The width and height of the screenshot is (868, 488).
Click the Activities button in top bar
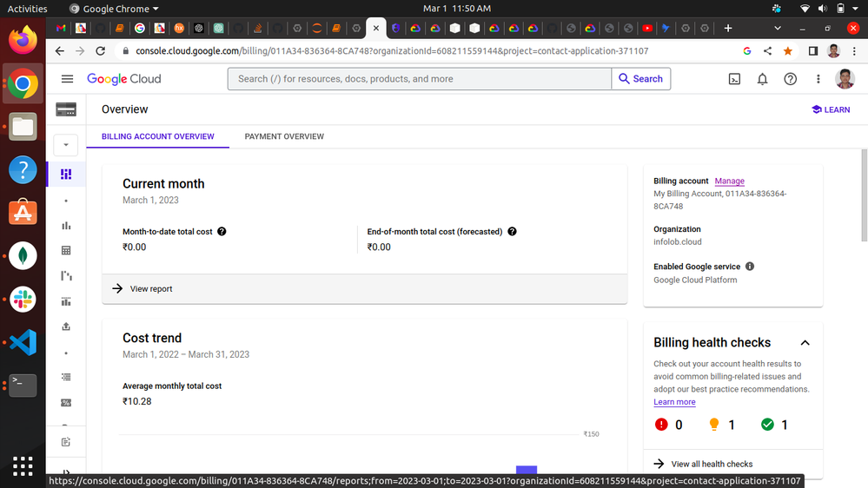27,9
